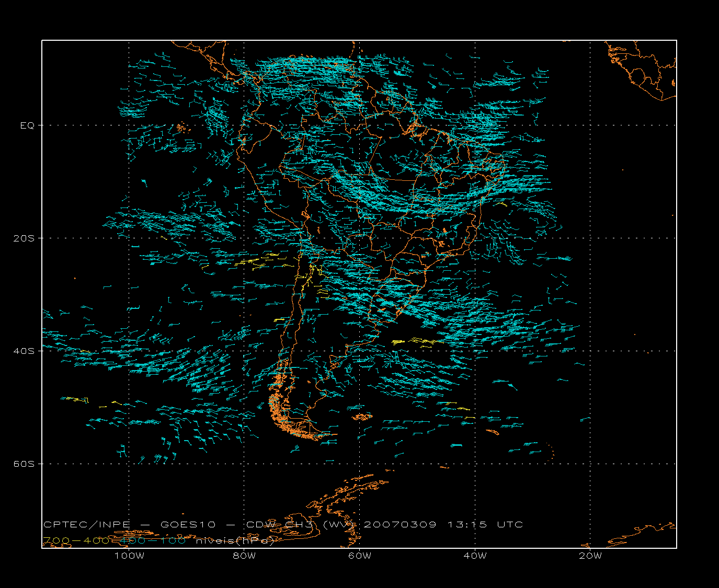Click the EQ latitude label

28,125
